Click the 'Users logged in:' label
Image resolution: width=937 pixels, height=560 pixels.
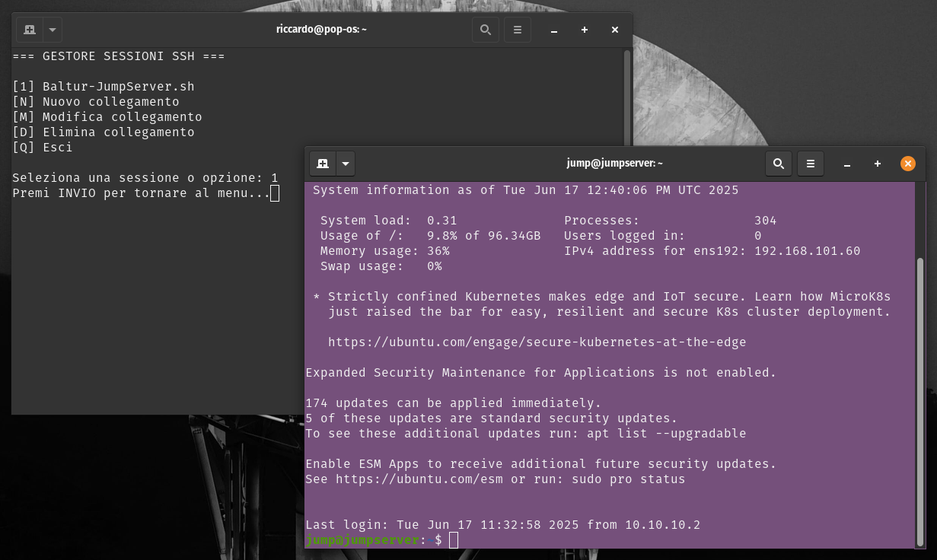pyautogui.click(x=625, y=236)
